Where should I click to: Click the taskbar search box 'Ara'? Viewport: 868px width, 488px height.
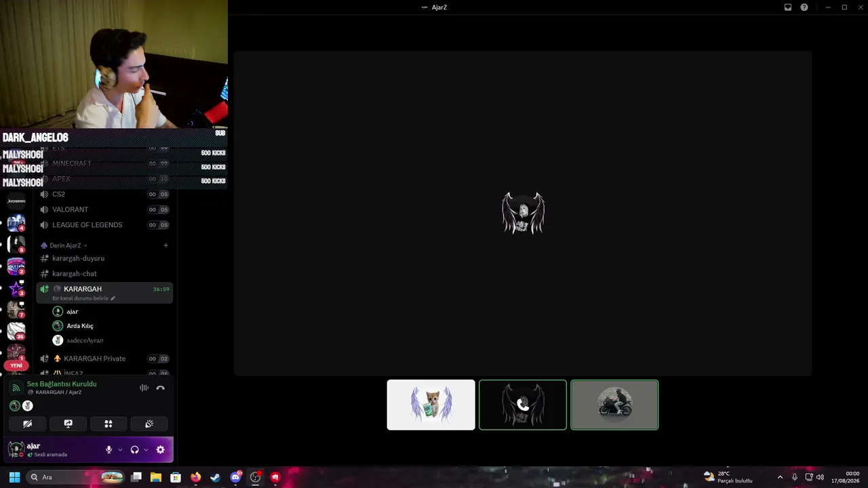(x=76, y=477)
